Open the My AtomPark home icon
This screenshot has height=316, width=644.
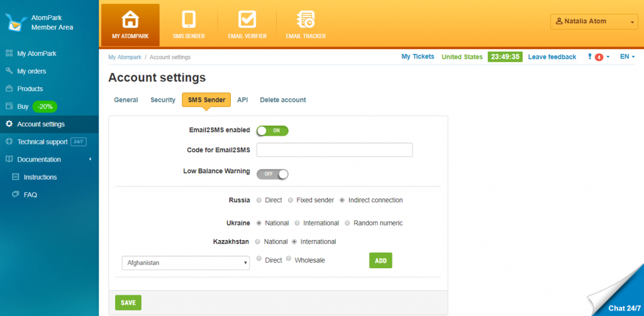(x=130, y=19)
